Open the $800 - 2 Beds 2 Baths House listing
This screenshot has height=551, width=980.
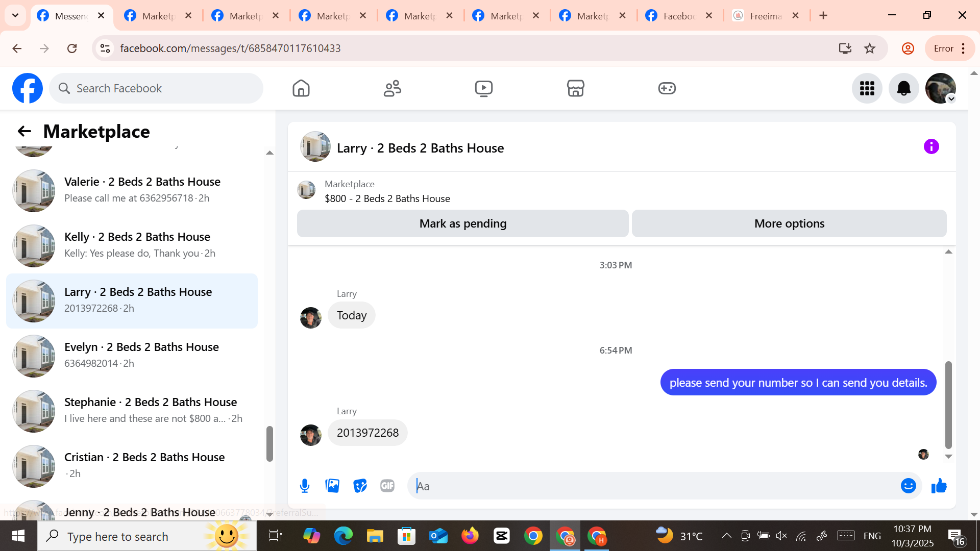(x=387, y=198)
